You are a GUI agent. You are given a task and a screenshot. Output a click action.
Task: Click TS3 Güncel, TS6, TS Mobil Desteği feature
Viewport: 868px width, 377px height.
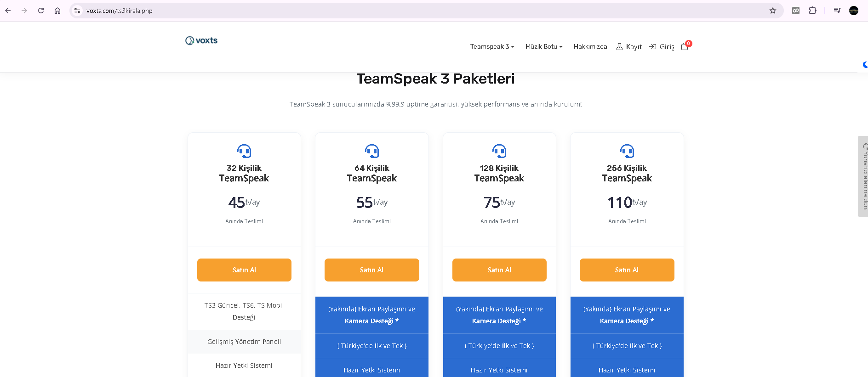(x=244, y=311)
